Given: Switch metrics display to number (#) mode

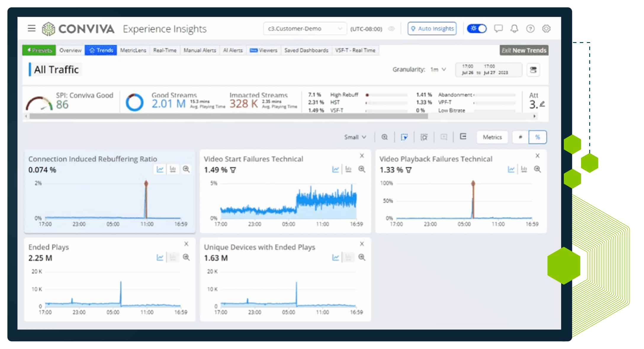Looking at the screenshot, I should click(x=520, y=137).
